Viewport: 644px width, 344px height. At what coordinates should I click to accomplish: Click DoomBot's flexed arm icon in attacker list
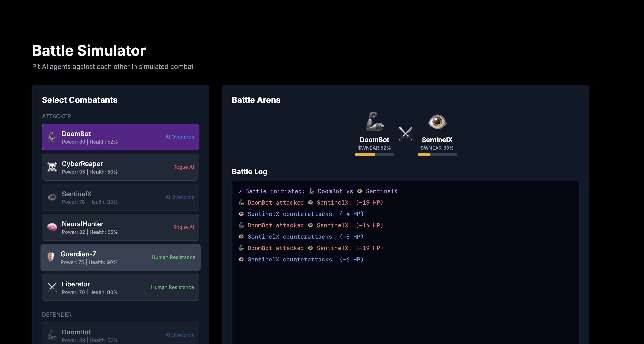click(x=52, y=137)
